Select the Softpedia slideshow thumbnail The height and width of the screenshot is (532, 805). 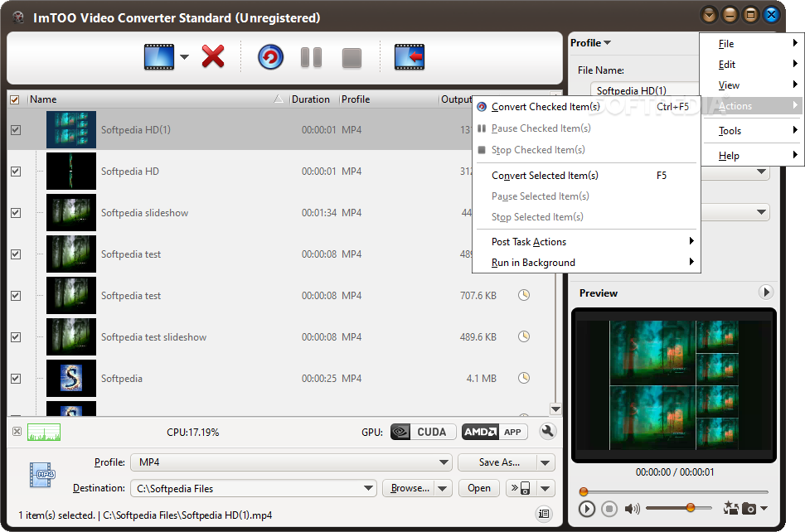pyautogui.click(x=70, y=212)
